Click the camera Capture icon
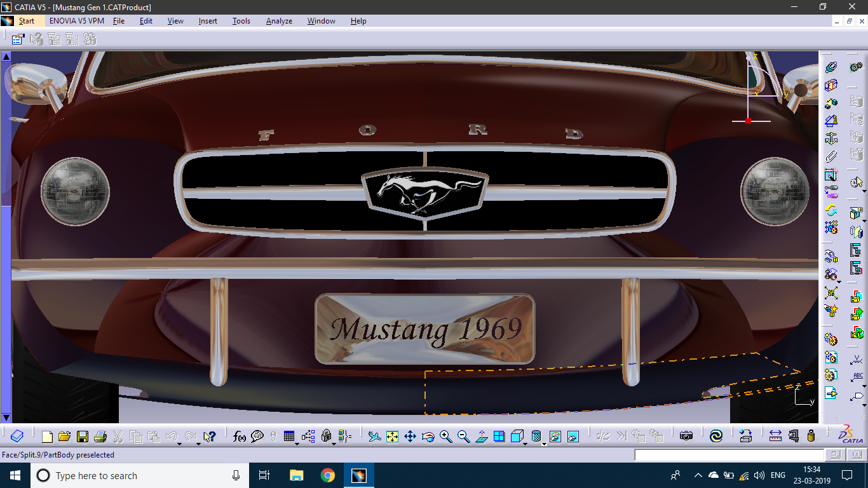The width and height of the screenshot is (868, 488). pos(686,437)
